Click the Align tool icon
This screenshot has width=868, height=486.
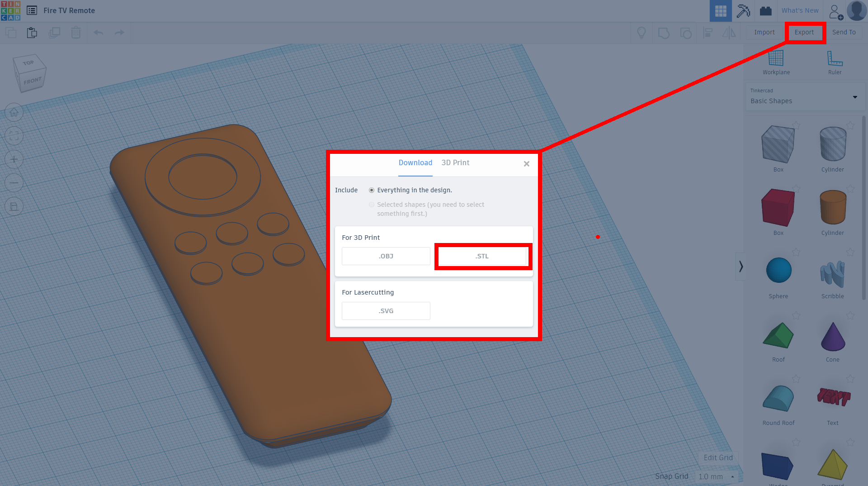coord(708,33)
